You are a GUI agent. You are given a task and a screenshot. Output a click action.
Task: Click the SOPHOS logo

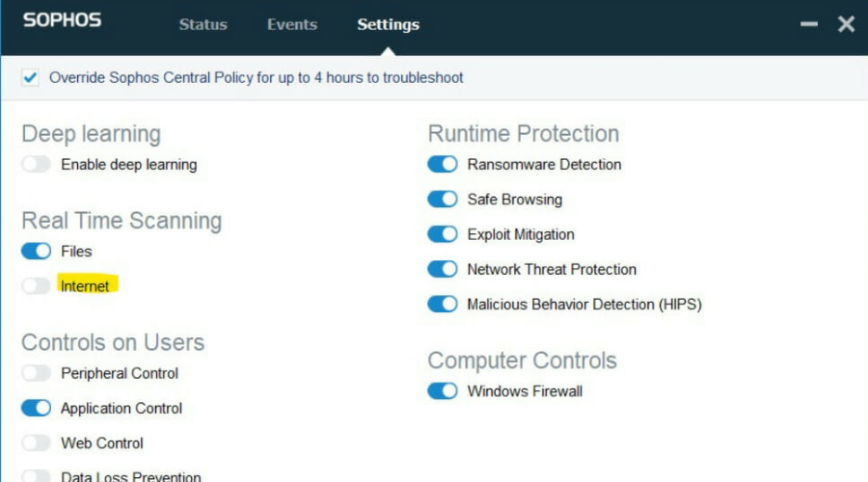[x=62, y=20]
